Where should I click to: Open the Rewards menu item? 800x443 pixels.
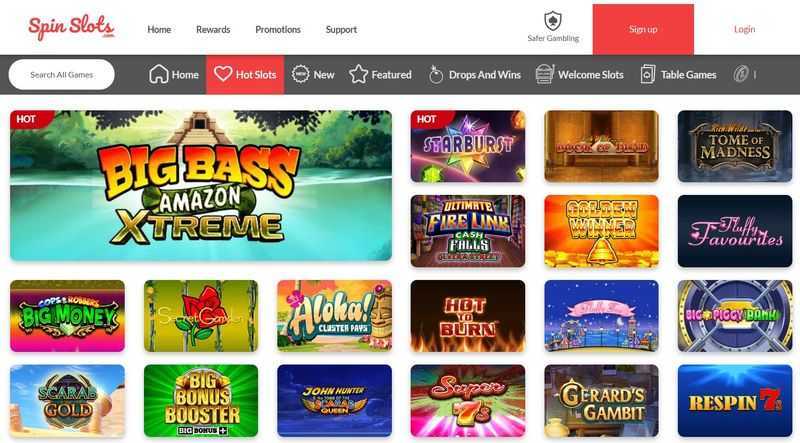point(213,30)
